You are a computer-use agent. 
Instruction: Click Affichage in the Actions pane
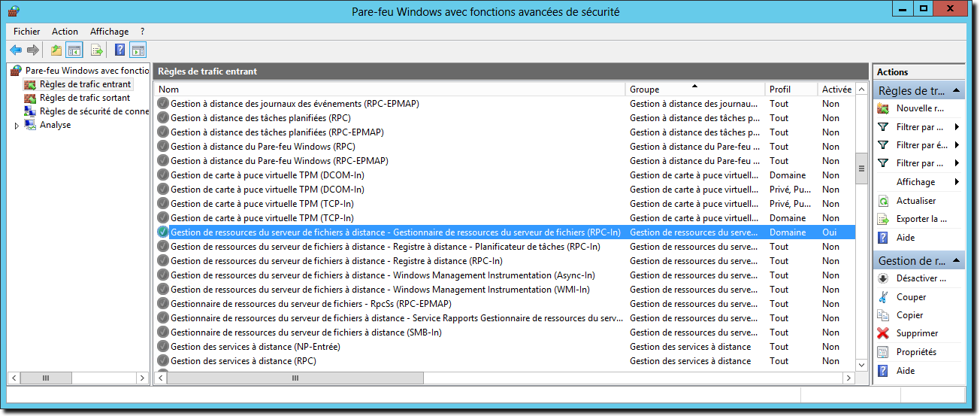pos(915,182)
